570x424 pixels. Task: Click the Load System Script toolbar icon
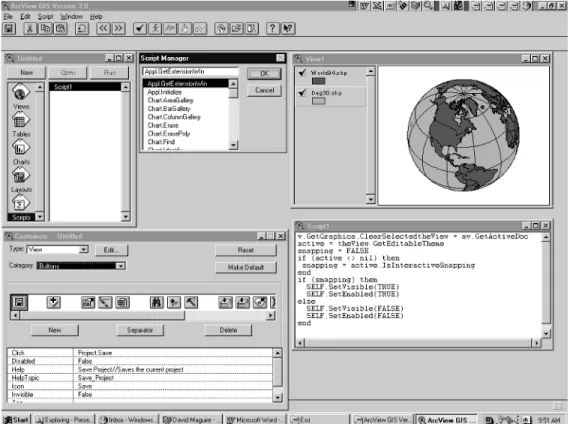coord(221,28)
